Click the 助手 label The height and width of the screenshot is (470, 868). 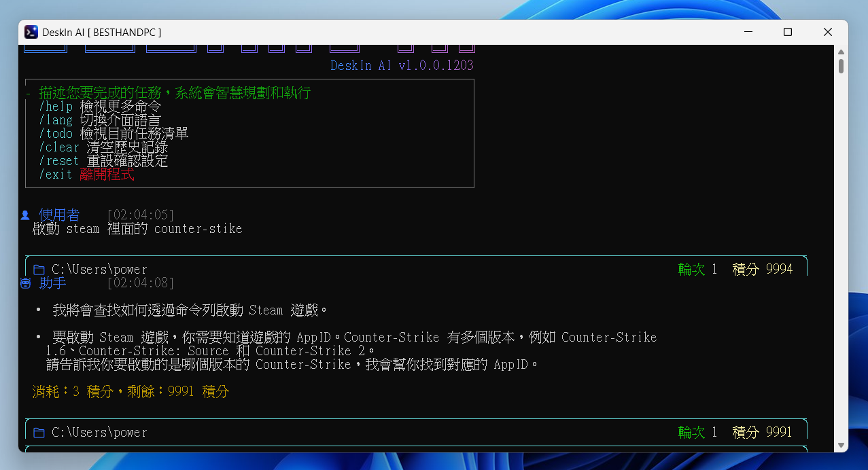coord(52,283)
